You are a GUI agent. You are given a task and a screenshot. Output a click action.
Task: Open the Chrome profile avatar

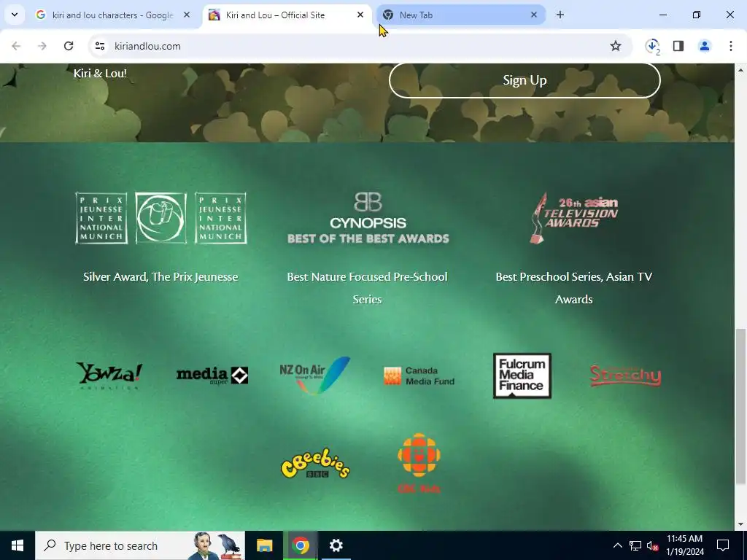point(704,46)
